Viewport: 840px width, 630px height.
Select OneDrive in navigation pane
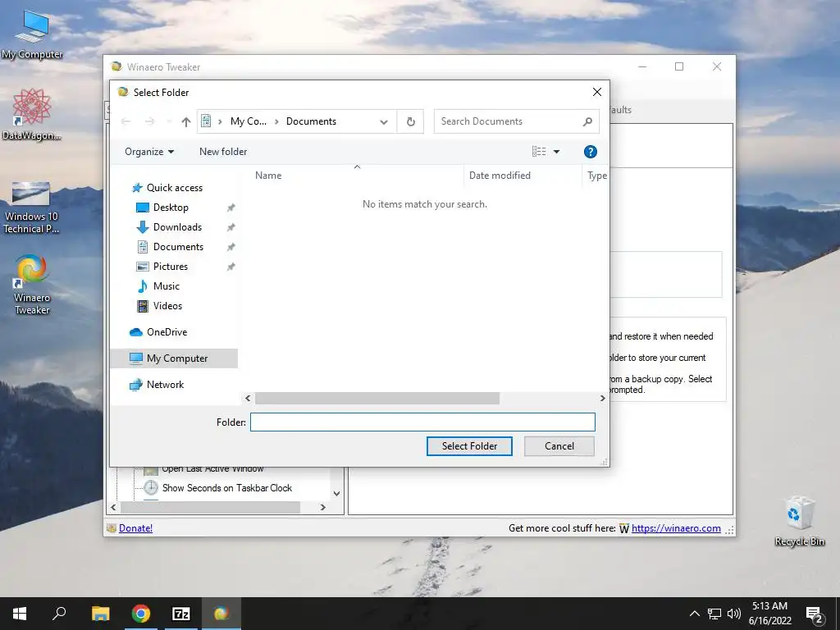(167, 332)
